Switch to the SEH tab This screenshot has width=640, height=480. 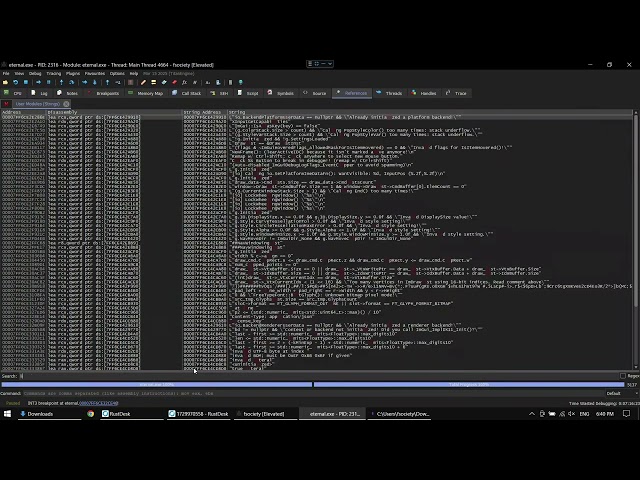coord(219,93)
